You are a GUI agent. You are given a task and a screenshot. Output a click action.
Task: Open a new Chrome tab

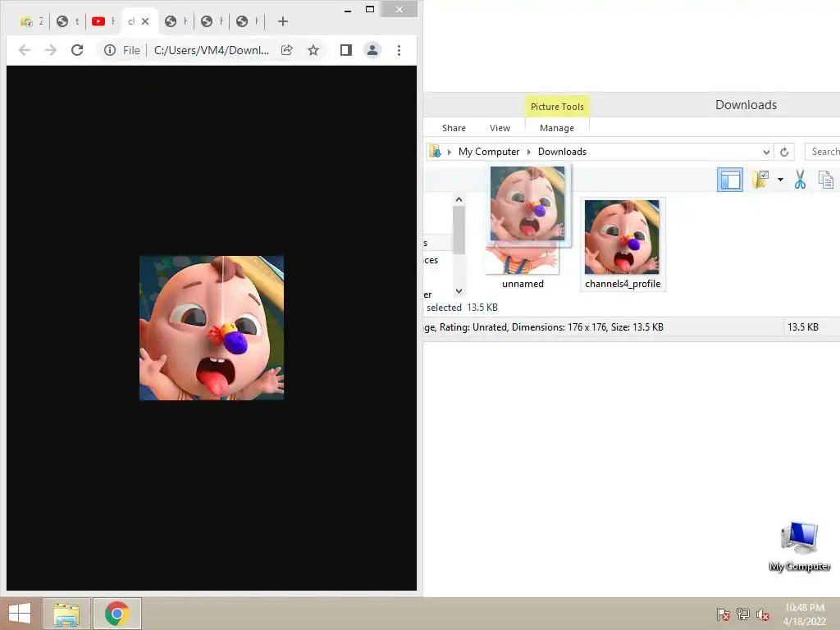283,21
